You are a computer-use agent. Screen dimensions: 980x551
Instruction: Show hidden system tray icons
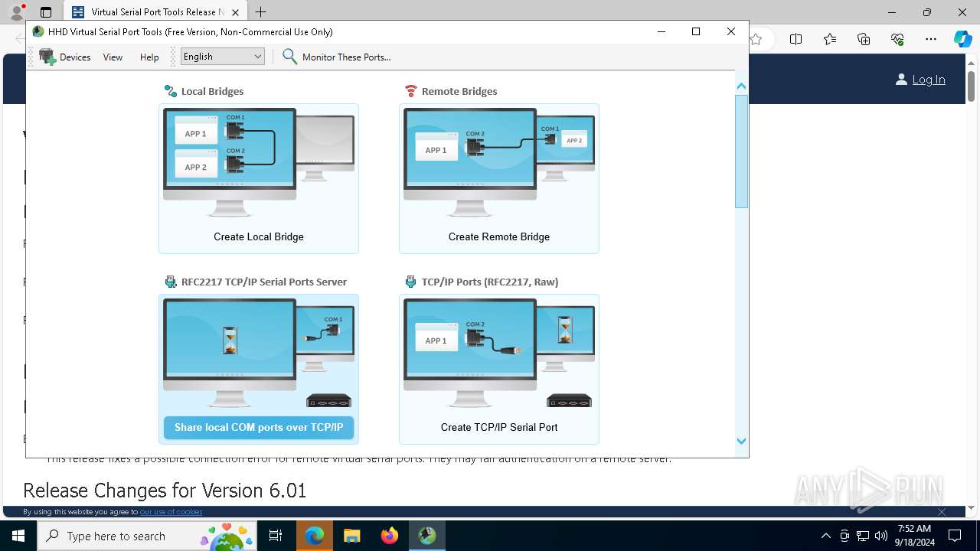point(825,536)
